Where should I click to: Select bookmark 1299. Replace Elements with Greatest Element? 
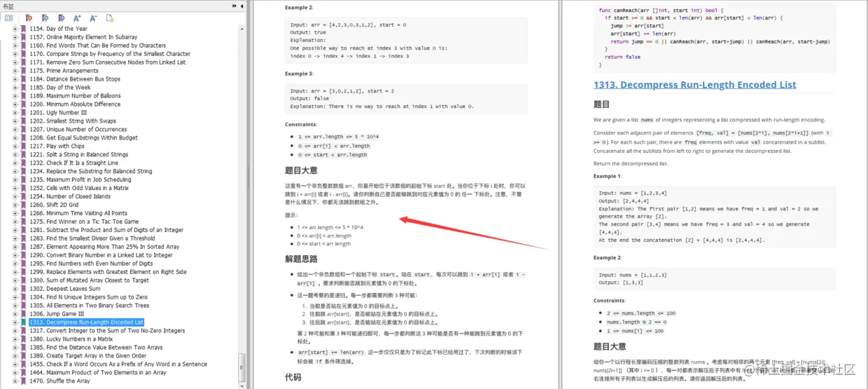pyautogui.click(x=108, y=272)
